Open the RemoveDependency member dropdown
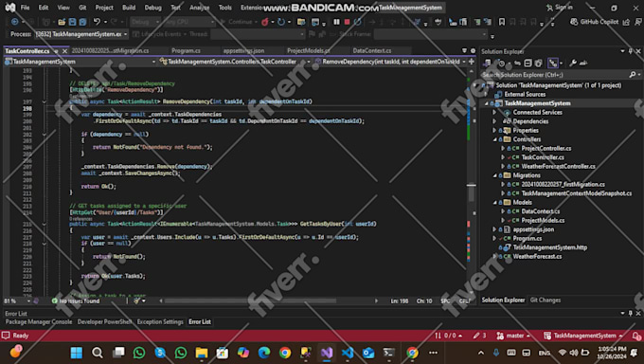The width and height of the screenshot is (644, 364). point(390,62)
